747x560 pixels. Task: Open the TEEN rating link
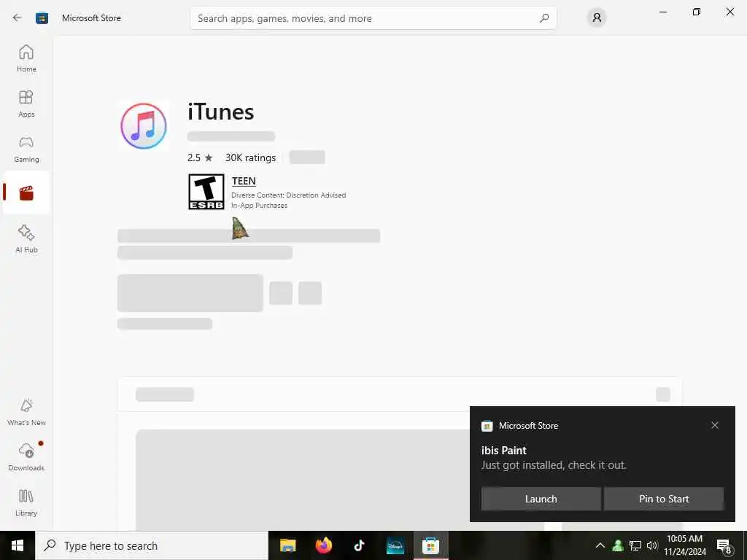[x=244, y=181]
